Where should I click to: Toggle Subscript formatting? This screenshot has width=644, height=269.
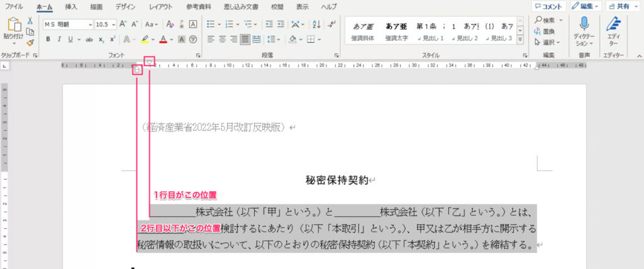tap(101, 40)
